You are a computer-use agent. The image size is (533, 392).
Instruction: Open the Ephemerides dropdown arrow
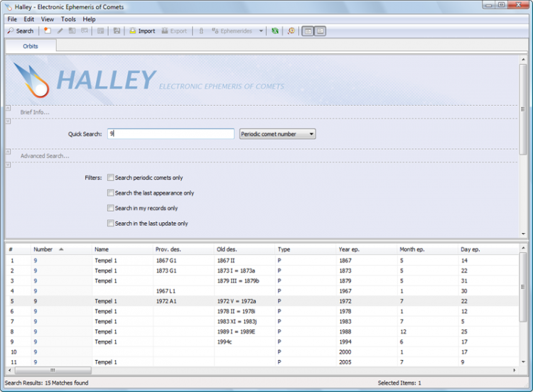[x=261, y=31]
